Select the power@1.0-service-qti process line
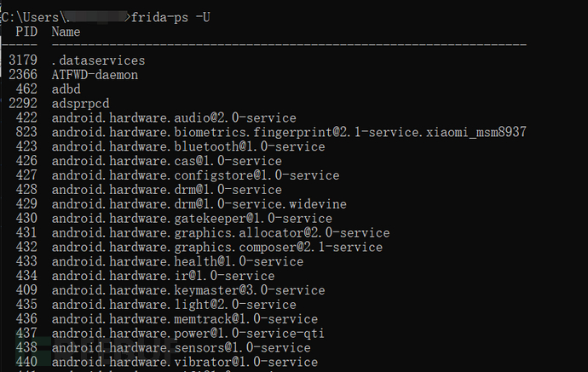 [188, 334]
